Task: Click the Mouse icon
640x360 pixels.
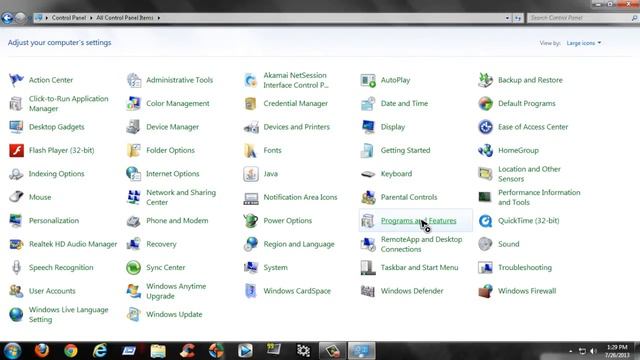Action: point(16,197)
